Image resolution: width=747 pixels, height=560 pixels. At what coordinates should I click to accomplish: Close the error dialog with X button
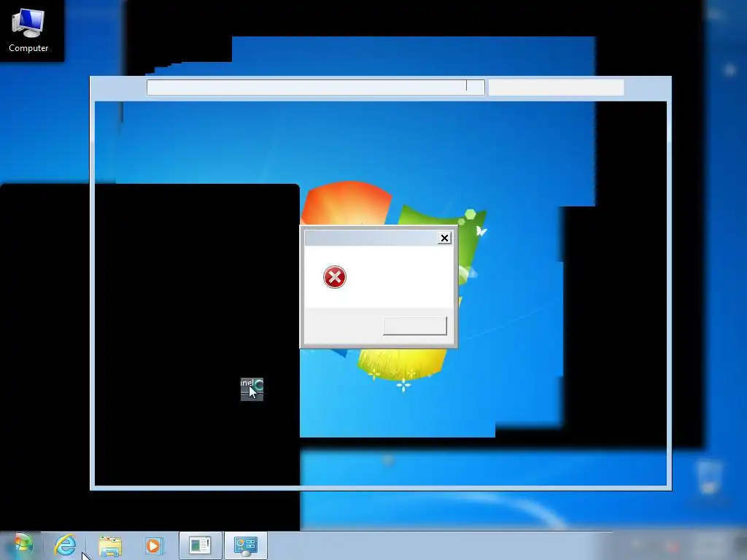[444, 238]
